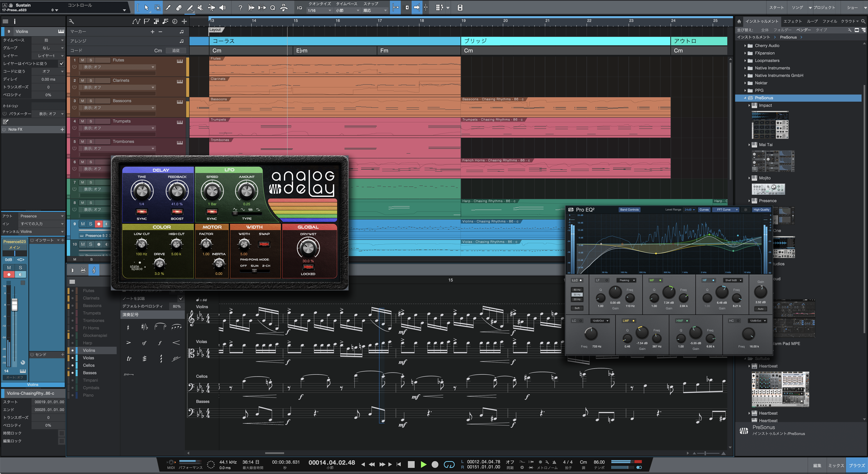
Task: Enable High Quality in Pro EQ2
Action: pos(761,210)
